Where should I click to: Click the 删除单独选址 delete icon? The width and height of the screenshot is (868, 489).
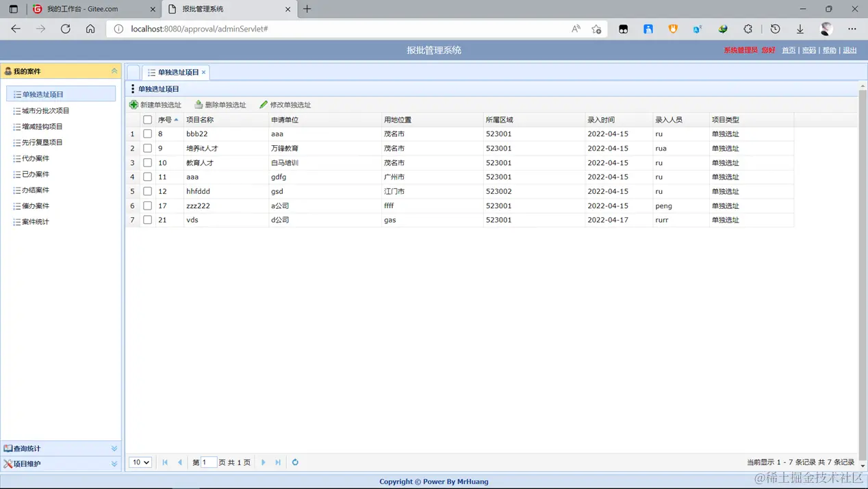tap(199, 105)
